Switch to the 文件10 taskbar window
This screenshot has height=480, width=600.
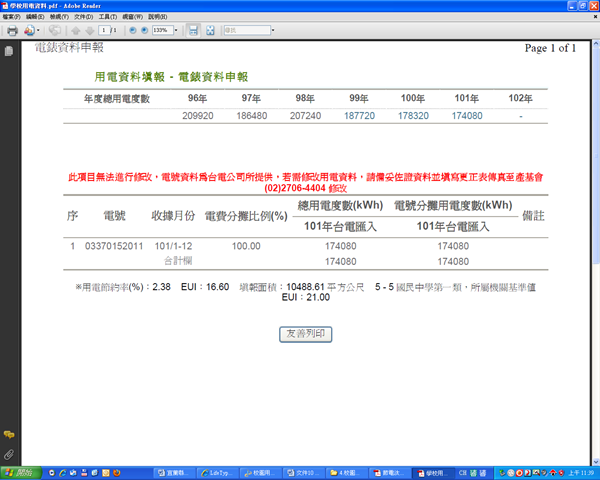pyautogui.click(x=304, y=473)
